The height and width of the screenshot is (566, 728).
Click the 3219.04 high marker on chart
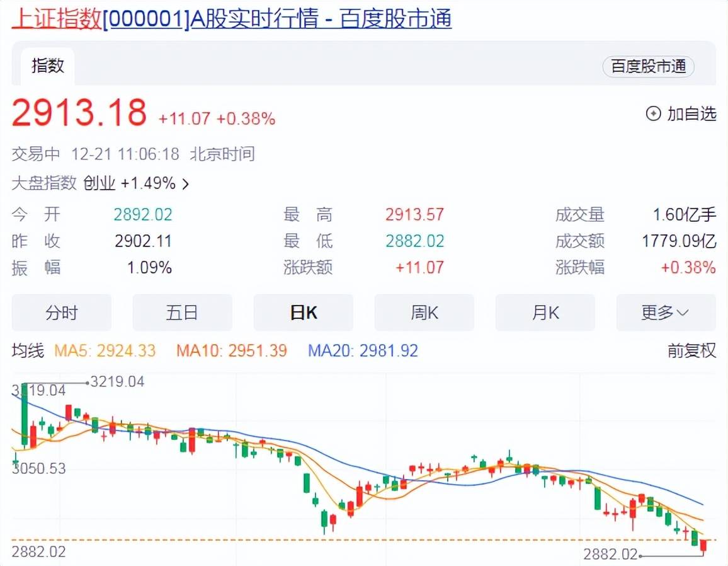coord(117,381)
